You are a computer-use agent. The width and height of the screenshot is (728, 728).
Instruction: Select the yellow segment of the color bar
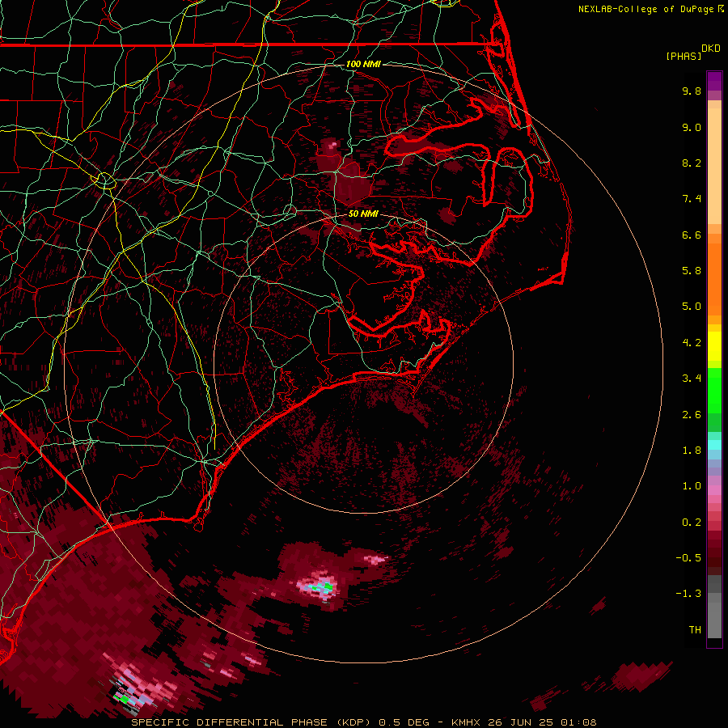click(x=714, y=346)
